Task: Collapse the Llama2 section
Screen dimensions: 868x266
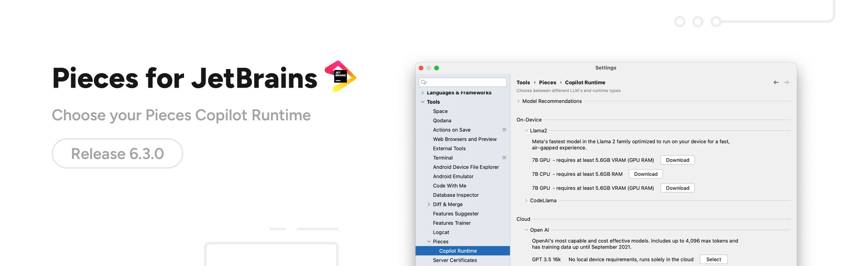Action: [x=526, y=131]
